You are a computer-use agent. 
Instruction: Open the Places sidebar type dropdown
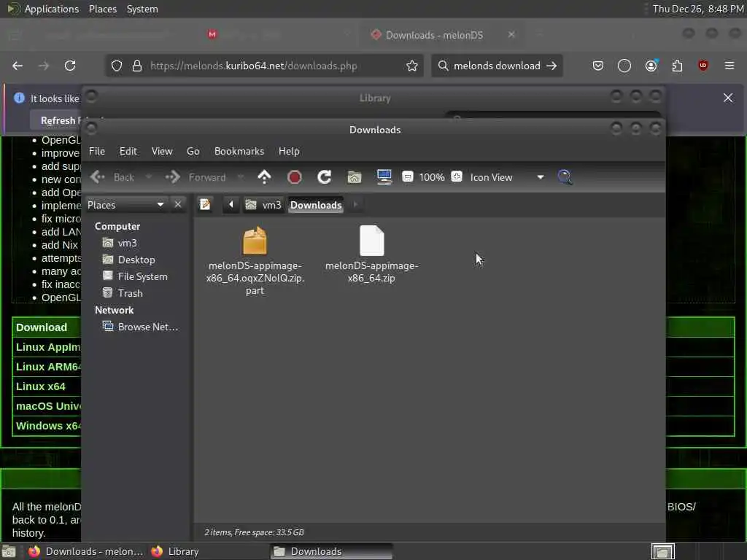point(125,205)
